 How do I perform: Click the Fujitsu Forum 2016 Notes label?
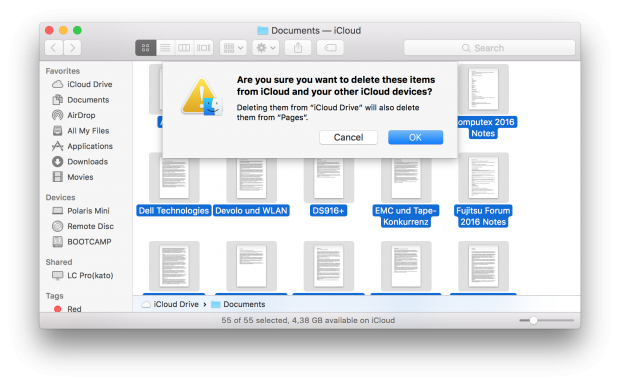tap(483, 216)
